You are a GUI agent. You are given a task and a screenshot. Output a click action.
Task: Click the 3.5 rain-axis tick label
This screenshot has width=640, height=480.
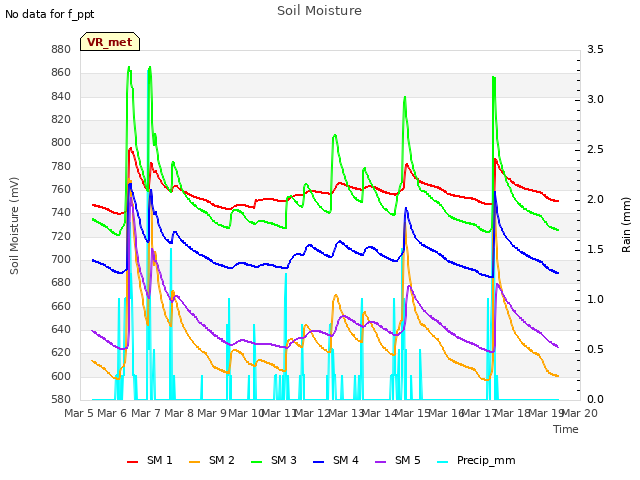point(595,50)
